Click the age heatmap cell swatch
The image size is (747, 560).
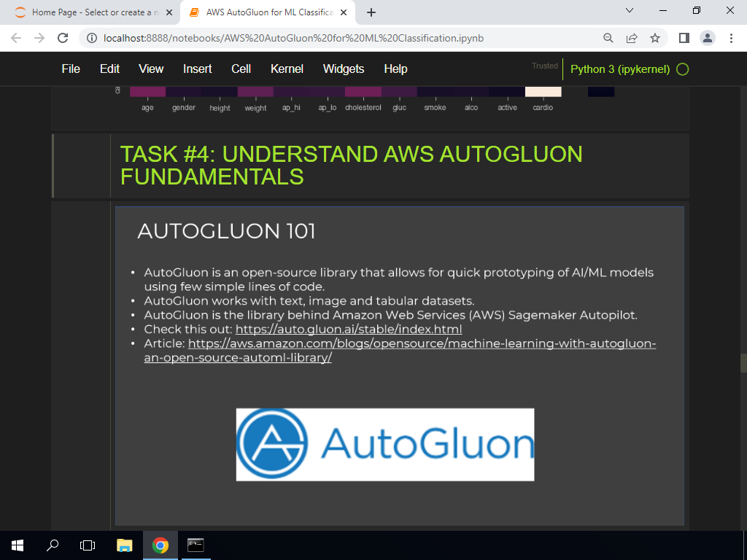point(147,91)
